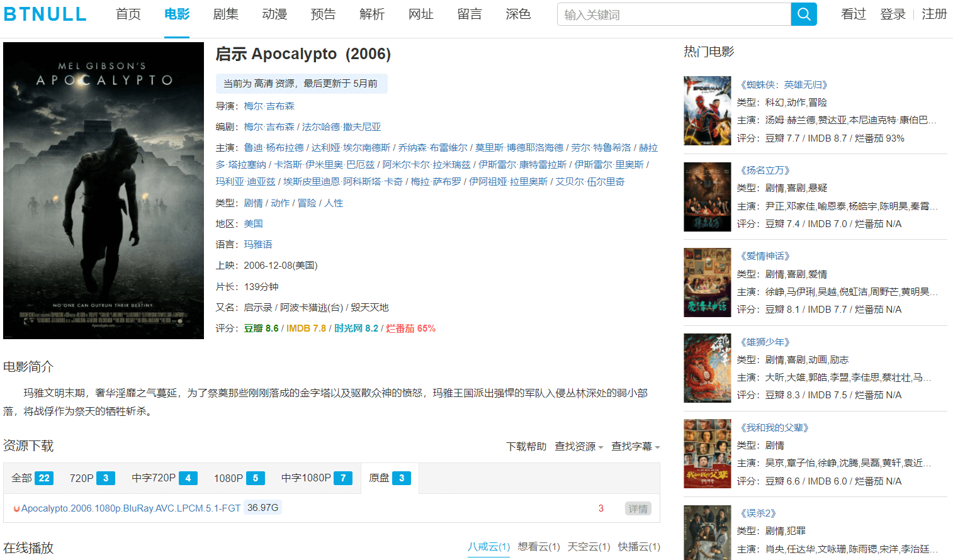Open the Spider-Man No Way Home poster
This screenshot has width=953, height=560.
[x=707, y=111]
